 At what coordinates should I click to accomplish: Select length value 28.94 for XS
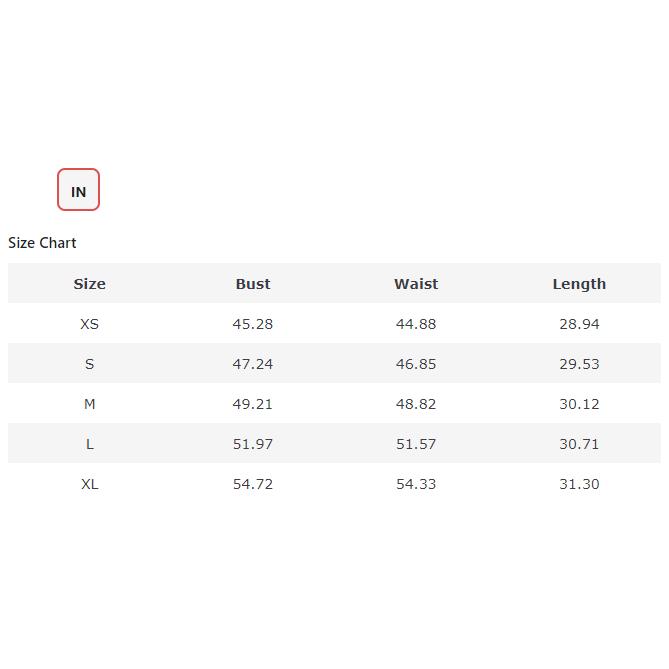(x=579, y=324)
